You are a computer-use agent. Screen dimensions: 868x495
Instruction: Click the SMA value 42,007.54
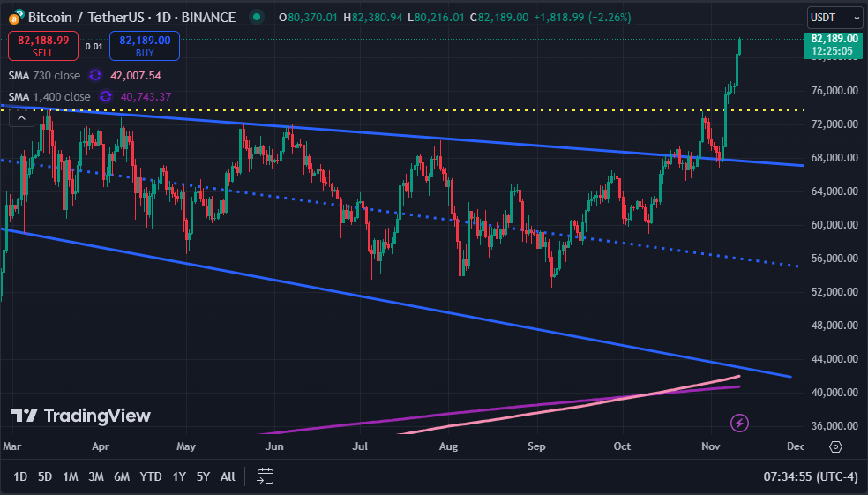tap(136, 75)
